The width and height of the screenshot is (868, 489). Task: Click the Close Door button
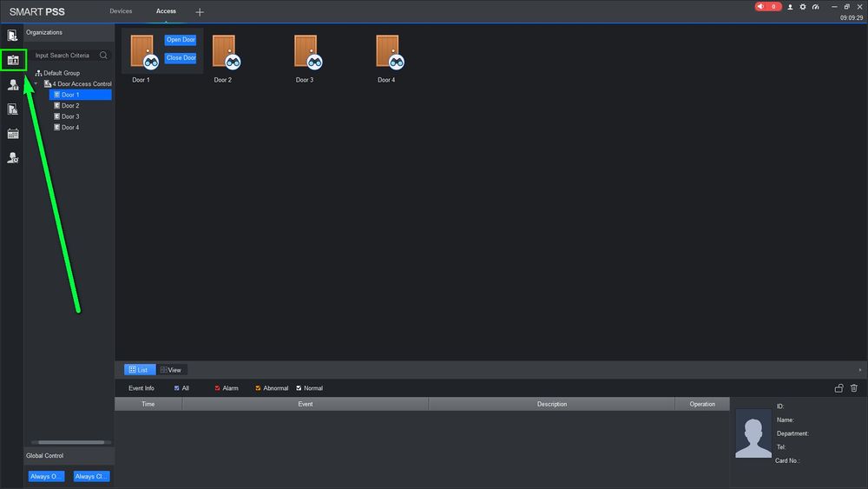(x=181, y=57)
